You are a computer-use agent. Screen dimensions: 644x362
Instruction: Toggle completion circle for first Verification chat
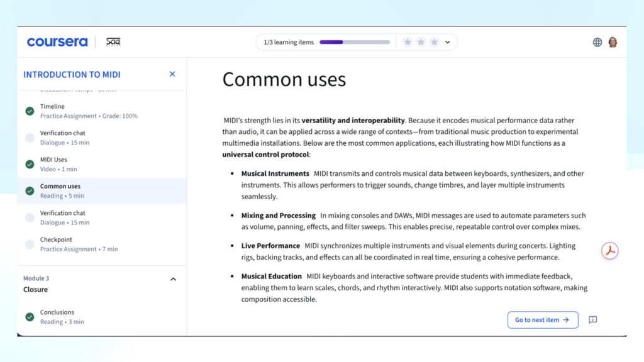(x=29, y=137)
